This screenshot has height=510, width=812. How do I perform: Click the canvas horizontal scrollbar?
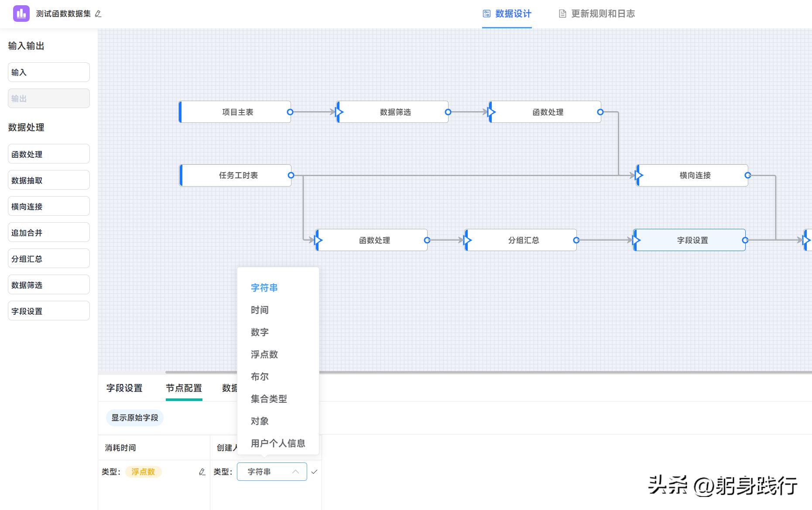click(489, 372)
